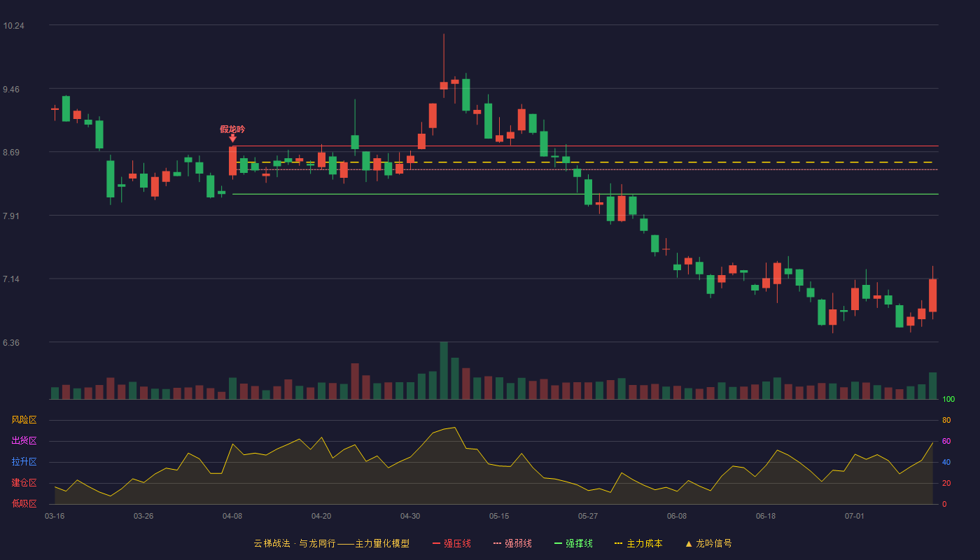Image resolution: width=980 pixels, height=560 pixels.
Task: Toggle the 龙吟信号 legend entry
Action: coord(708,543)
